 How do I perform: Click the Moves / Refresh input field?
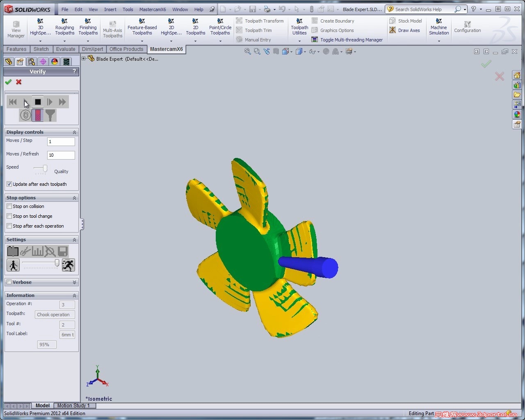pos(61,155)
